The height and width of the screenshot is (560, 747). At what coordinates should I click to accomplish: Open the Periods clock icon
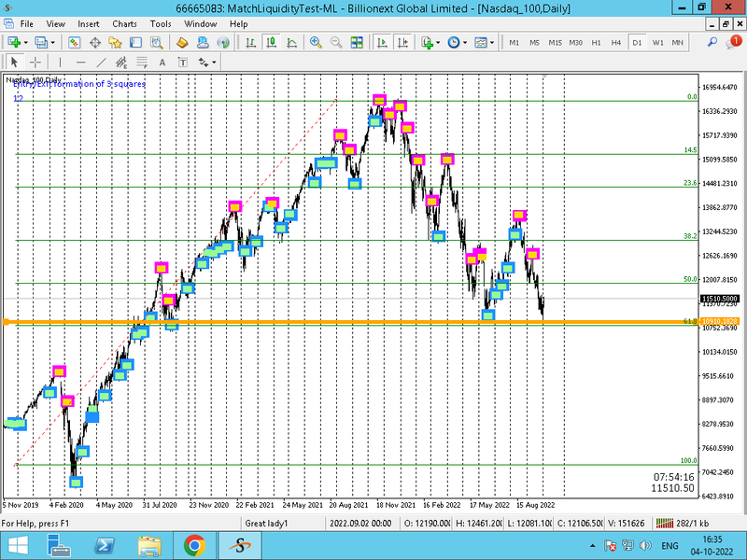tap(454, 42)
